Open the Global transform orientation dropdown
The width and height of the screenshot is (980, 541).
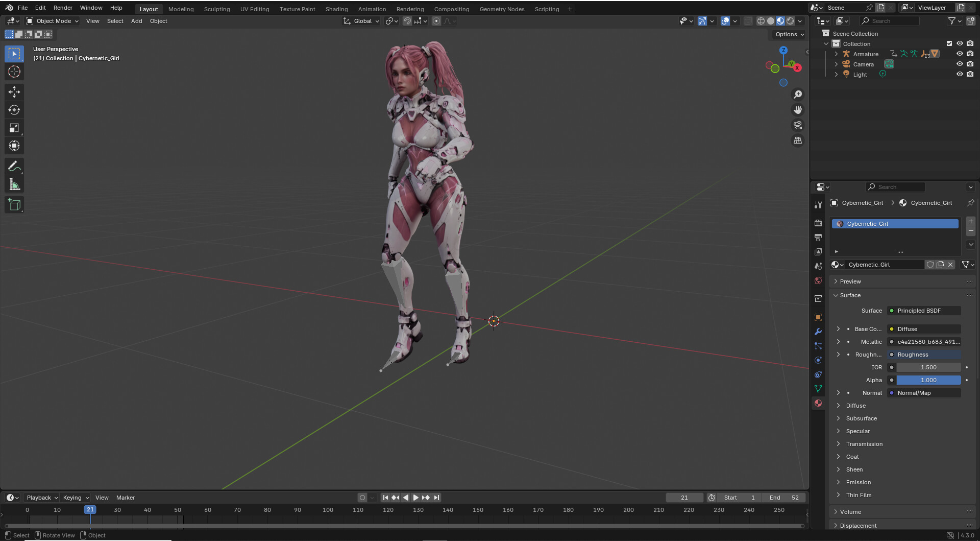click(361, 21)
